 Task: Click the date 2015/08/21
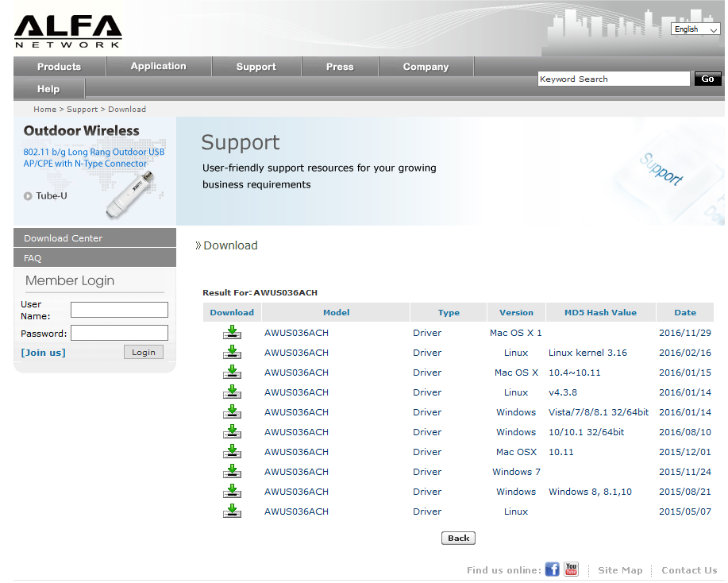pos(685,492)
